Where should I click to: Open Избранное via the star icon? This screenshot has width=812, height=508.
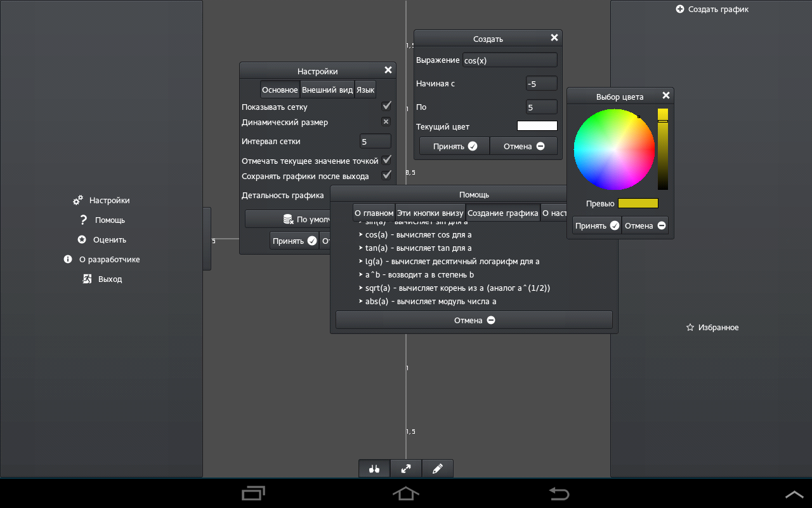pos(690,328)
